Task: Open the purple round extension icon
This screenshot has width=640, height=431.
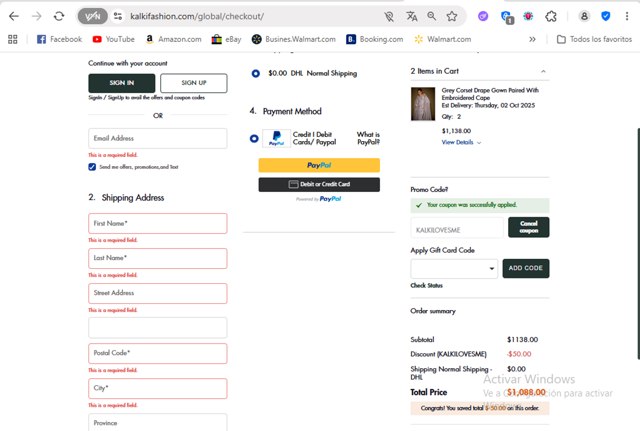Action: coord(483,16)
